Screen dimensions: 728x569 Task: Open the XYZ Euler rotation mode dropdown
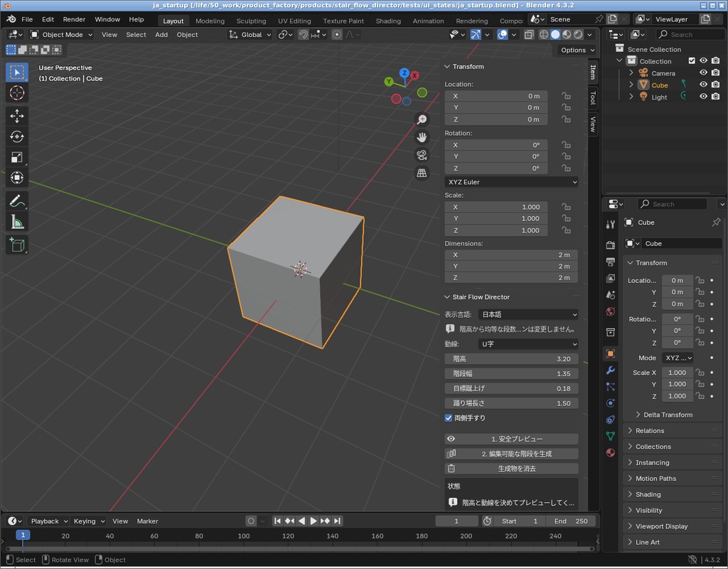point(512,182)
